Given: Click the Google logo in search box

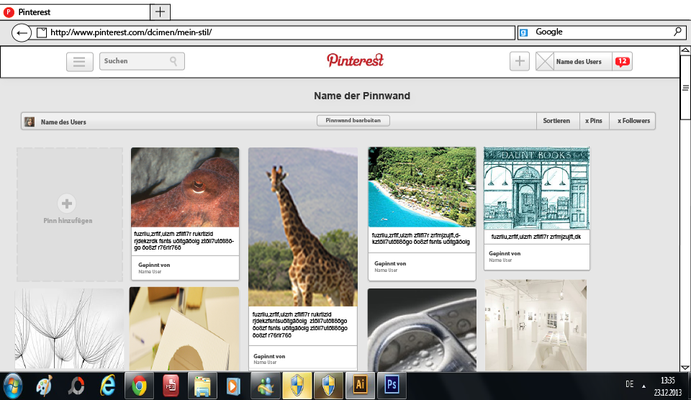Looking at the screenshot, I should 524,32.
